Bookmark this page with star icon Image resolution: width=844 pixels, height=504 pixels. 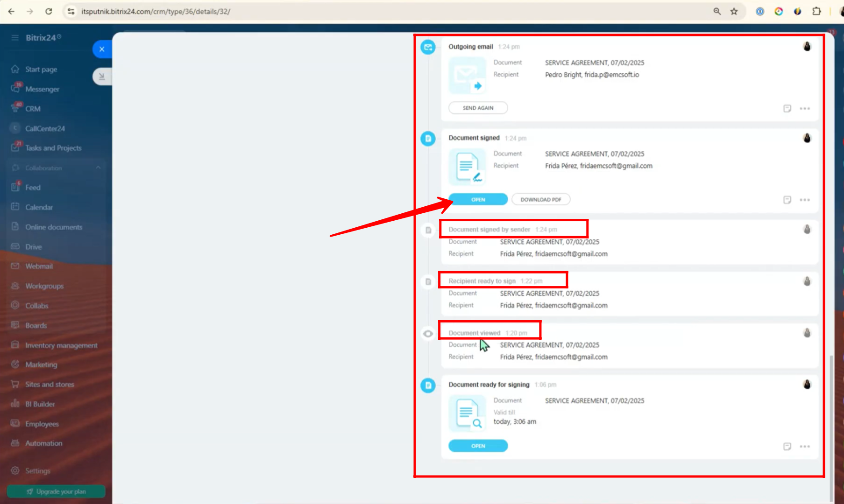pos(734,11)
